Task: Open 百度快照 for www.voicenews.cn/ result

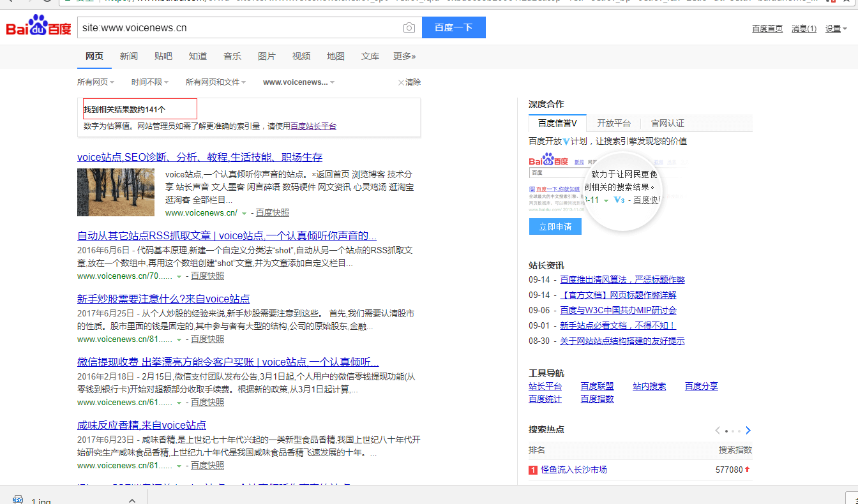Action: click(x=273, y=213)
